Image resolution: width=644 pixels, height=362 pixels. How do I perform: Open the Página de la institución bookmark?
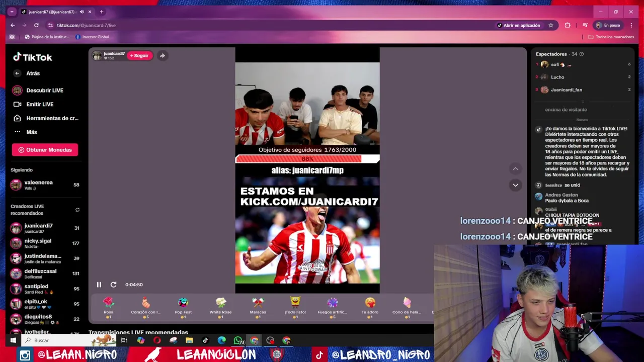point(47,37)
